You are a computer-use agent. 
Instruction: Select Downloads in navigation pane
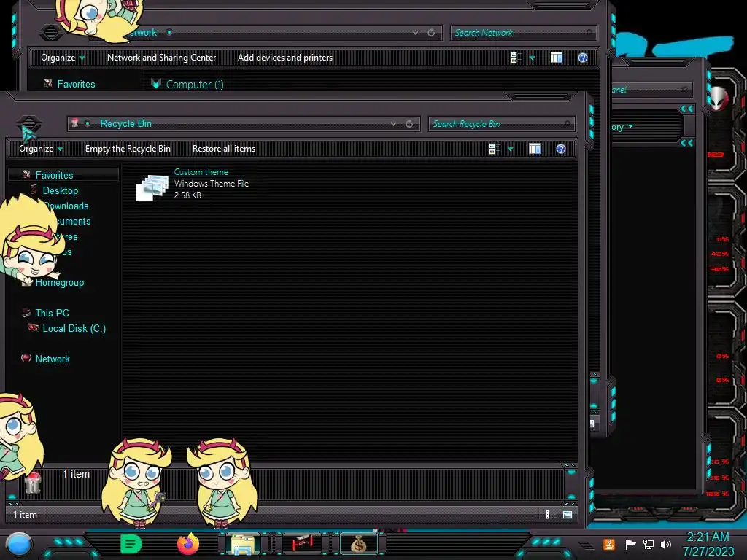(x=67, y=206)
